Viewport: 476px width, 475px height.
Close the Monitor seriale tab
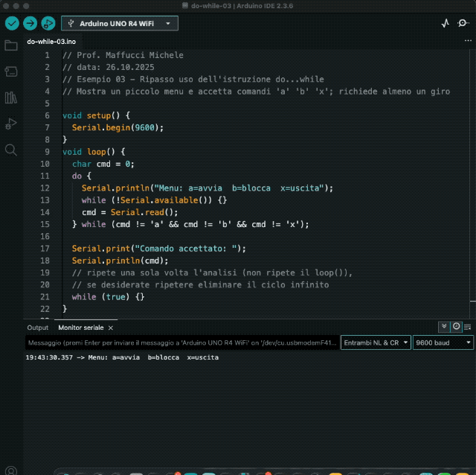coord(111,328)
